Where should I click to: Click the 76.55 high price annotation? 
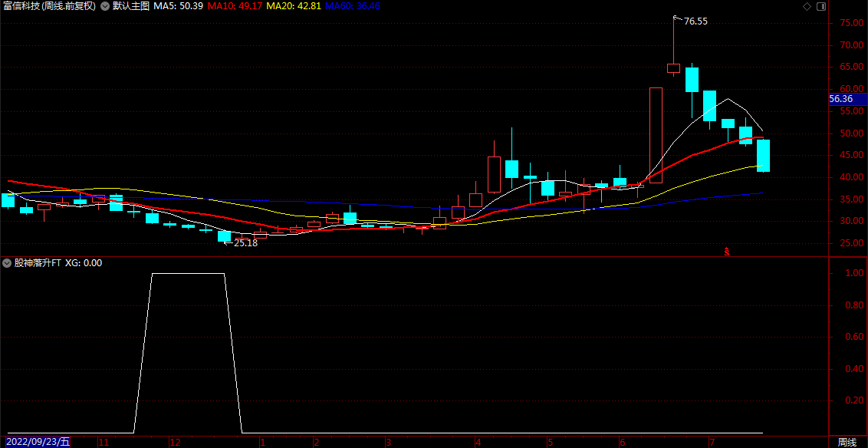pyautogui.click(x=695, y=22)
